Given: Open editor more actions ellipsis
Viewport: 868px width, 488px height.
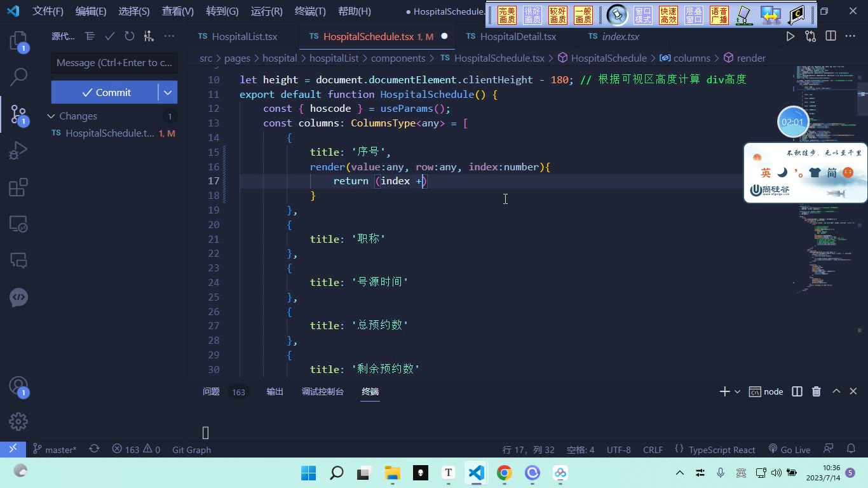Looking at the screenshot, I should click(851, 36).
